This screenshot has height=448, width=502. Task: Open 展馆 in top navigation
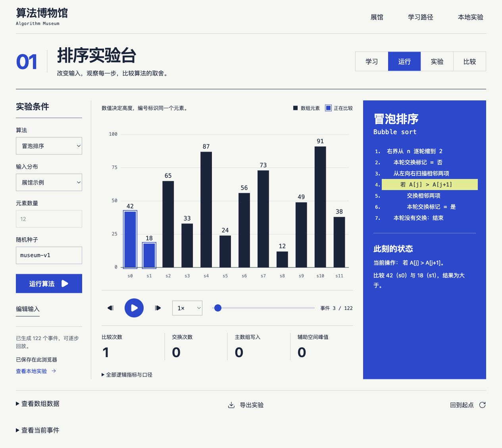click(377, 17)
